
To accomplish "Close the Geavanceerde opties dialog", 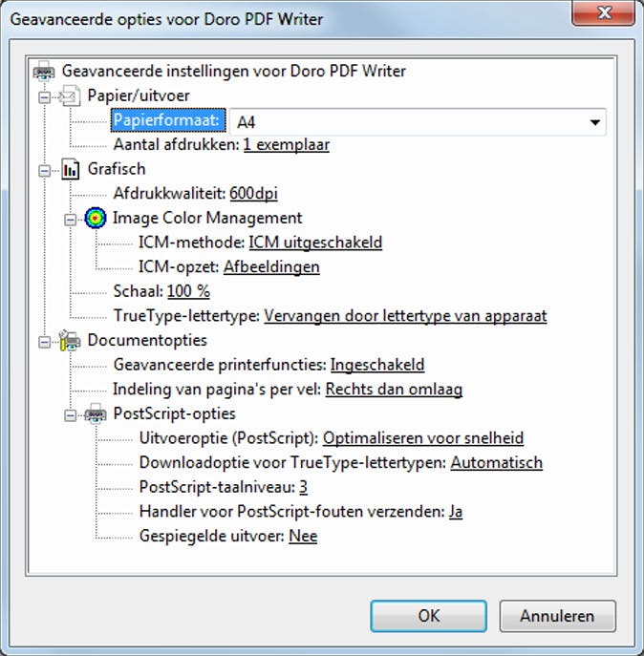I will (603, 13).
